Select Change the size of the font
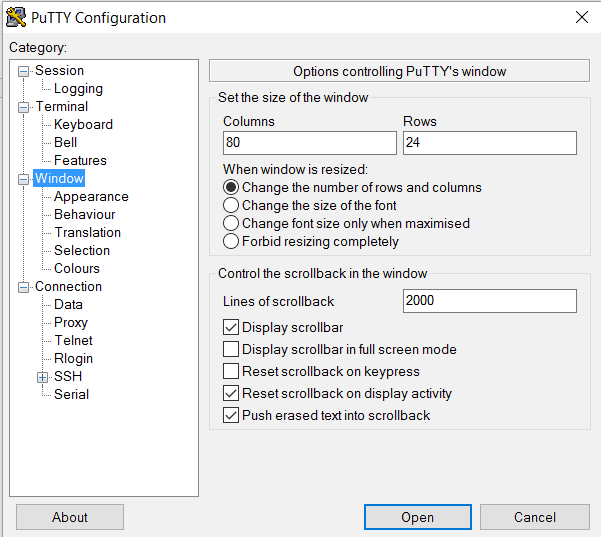 pyautogui.click(x=231, y=206)
